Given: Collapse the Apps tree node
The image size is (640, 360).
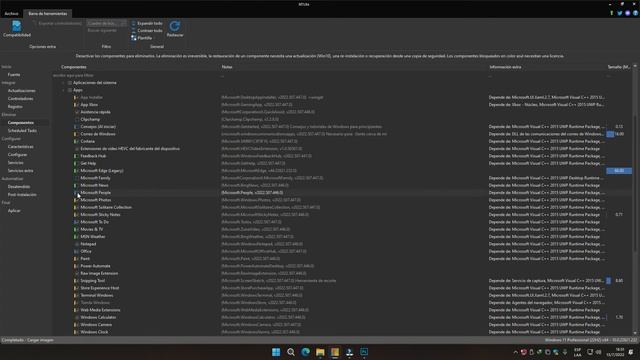Looking at the screenshot, I should click(63, 90).
